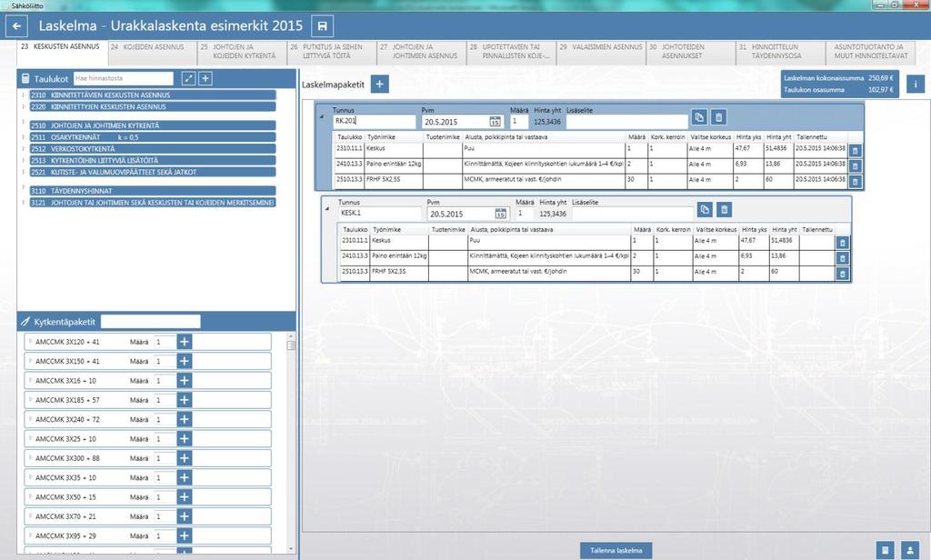Add AMCCMK 3X25 + 10 connection package
This screenshot has width=931, height=560.
(185, 439)
